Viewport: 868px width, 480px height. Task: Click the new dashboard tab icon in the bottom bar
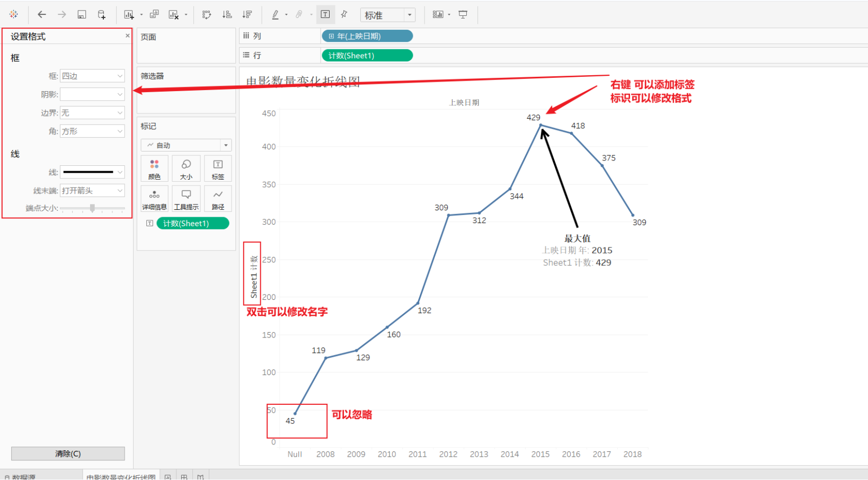(x=184, y=476)
